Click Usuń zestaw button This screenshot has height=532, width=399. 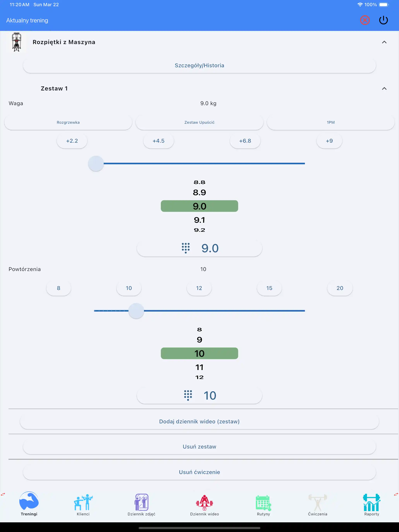199,447
